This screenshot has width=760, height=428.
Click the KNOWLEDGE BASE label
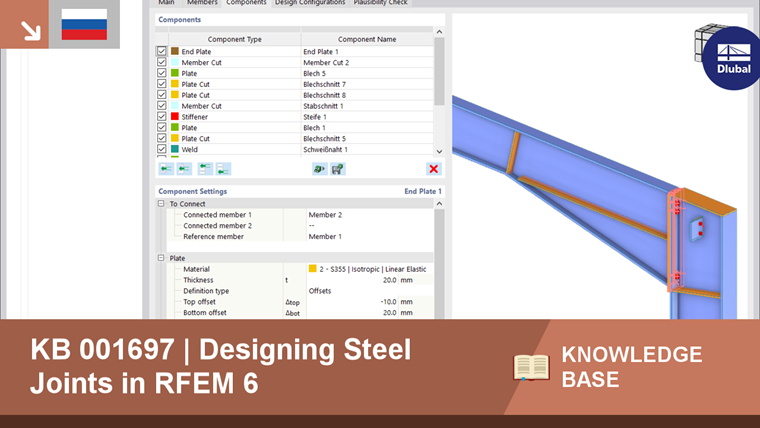point(632,367)
